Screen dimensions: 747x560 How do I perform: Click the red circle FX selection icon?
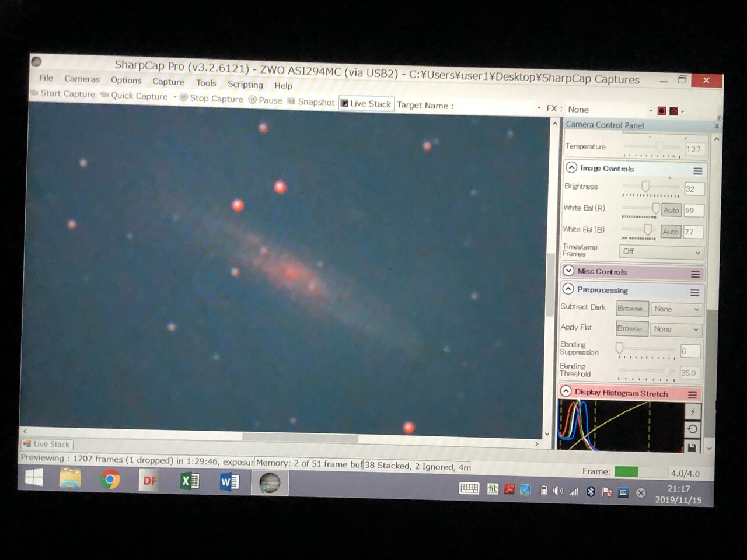661,111
